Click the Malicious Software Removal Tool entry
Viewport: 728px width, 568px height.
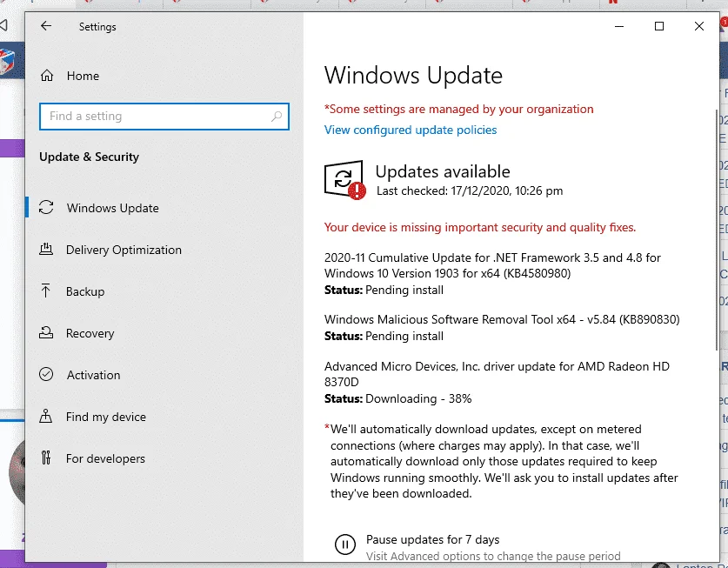(x=502, y=319)
